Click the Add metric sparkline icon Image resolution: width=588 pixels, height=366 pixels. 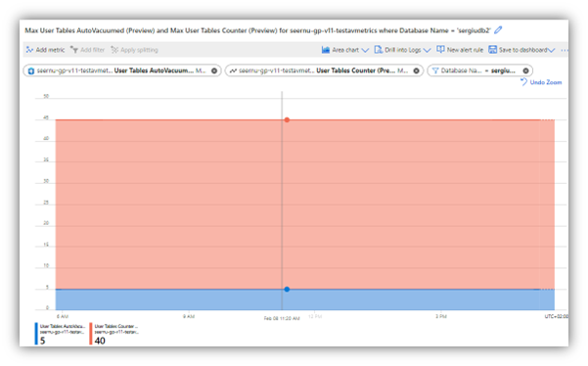point(29,50)
